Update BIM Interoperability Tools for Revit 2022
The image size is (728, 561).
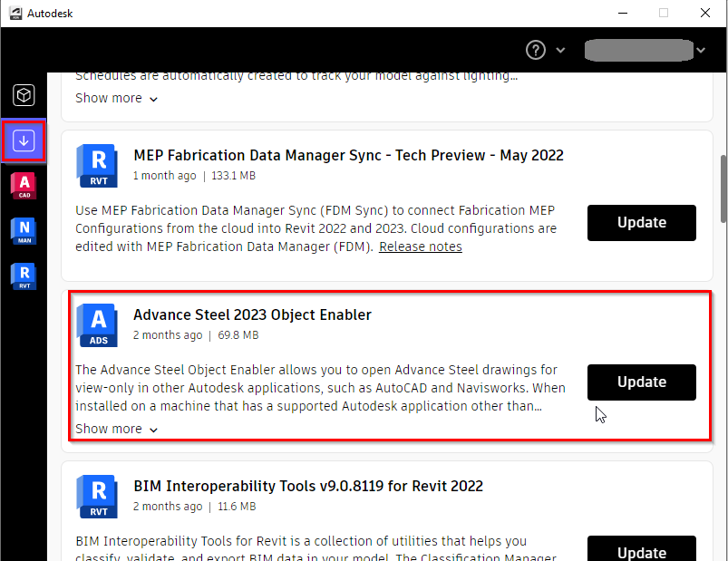(642, 548)
